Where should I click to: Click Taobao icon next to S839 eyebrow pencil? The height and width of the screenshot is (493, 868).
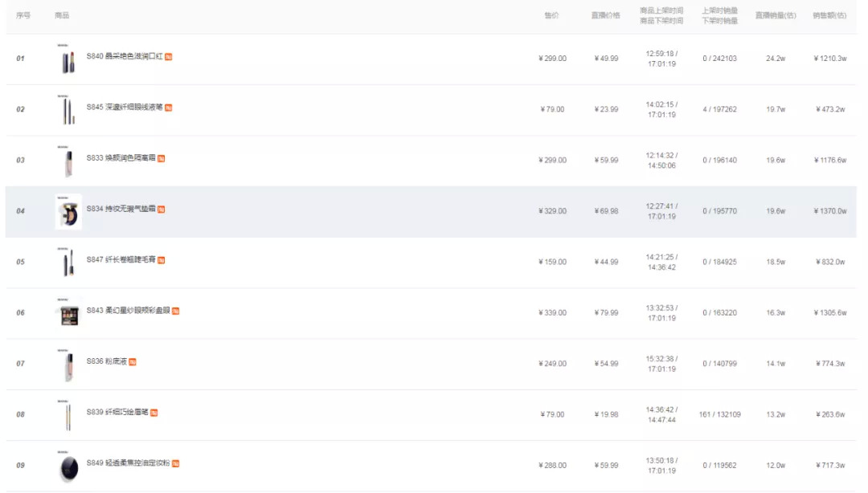(x=154, y=413)
